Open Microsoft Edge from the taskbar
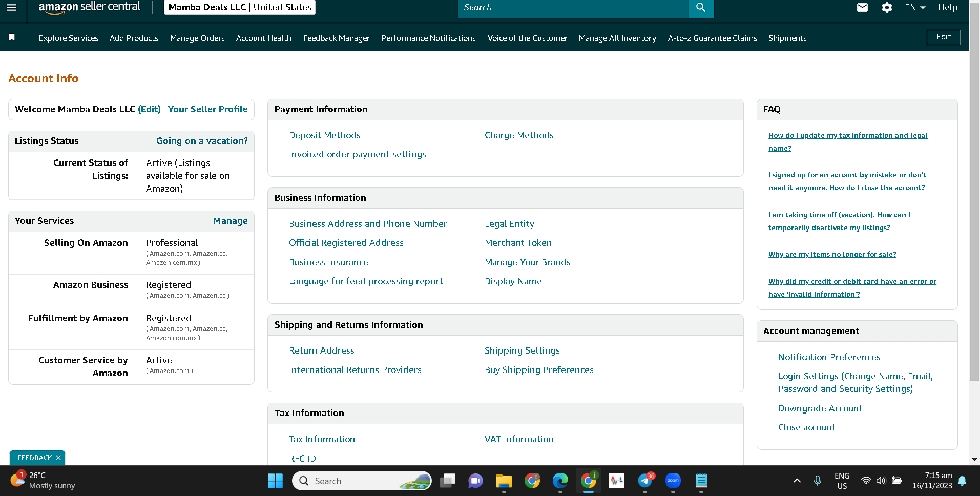The width and height of the screenshot is (980, 496). click(x=560, y=481)
